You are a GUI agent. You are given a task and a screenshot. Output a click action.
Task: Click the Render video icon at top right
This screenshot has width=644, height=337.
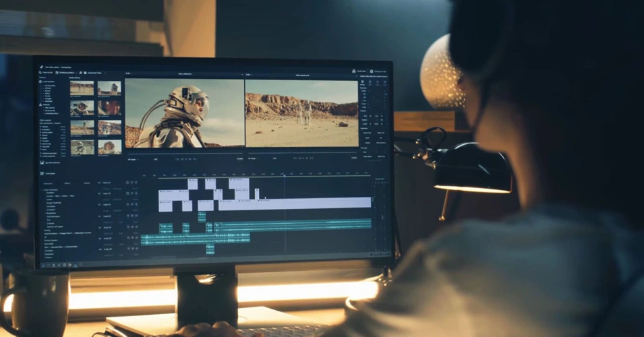353,71
